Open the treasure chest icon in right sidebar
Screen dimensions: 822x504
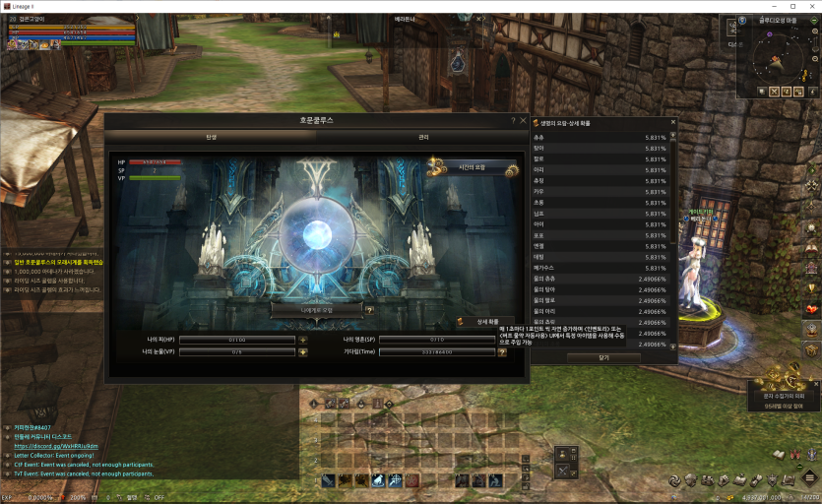click(811, 349)
